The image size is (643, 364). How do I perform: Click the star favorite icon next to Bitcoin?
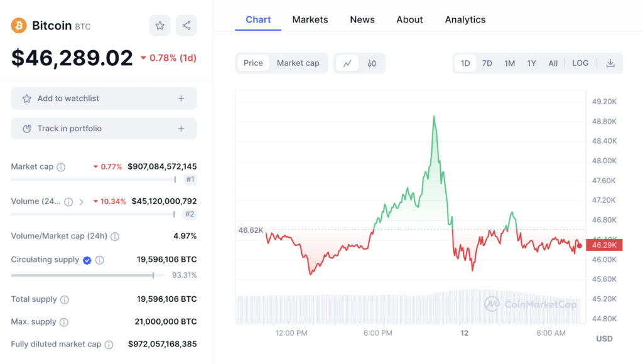tap(159, 26)
